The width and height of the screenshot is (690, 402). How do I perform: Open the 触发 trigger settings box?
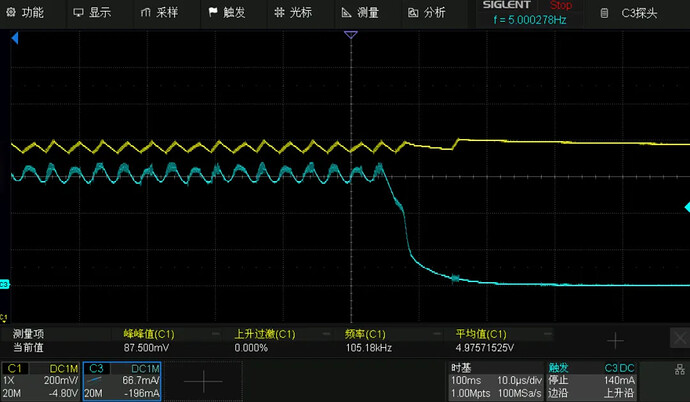592,380
